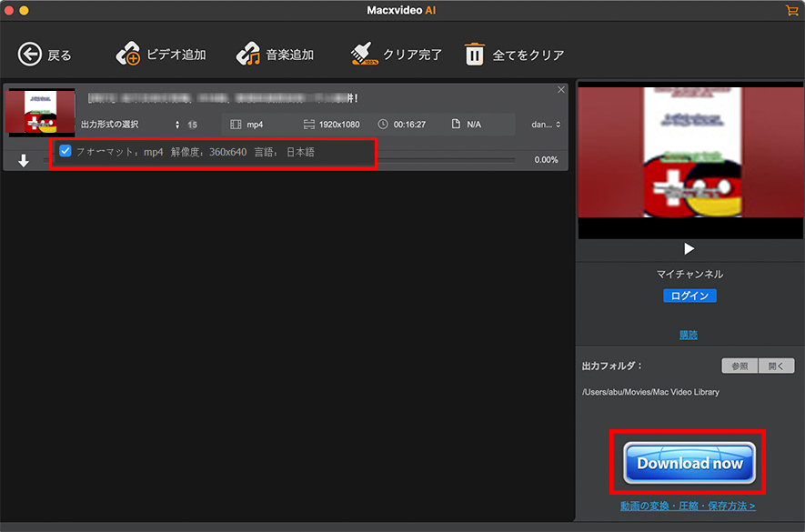Open the 購読 (Subscribe) link

(x=689, y=334)
